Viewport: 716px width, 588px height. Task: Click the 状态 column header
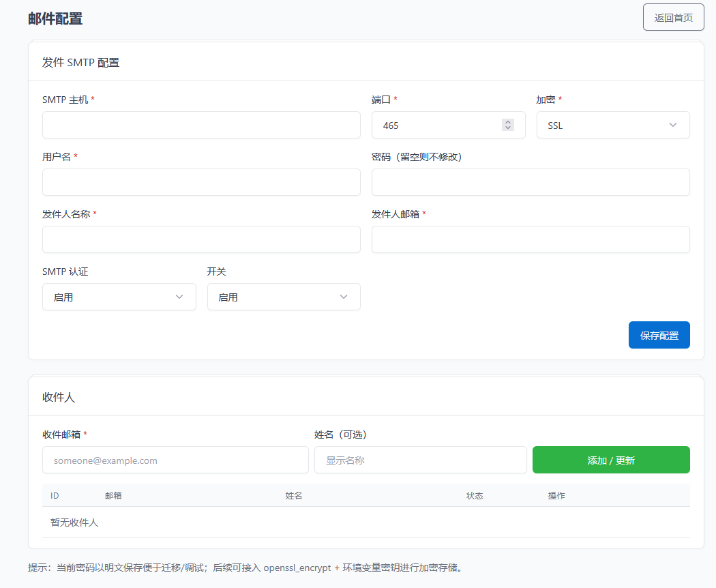(475, 495)
